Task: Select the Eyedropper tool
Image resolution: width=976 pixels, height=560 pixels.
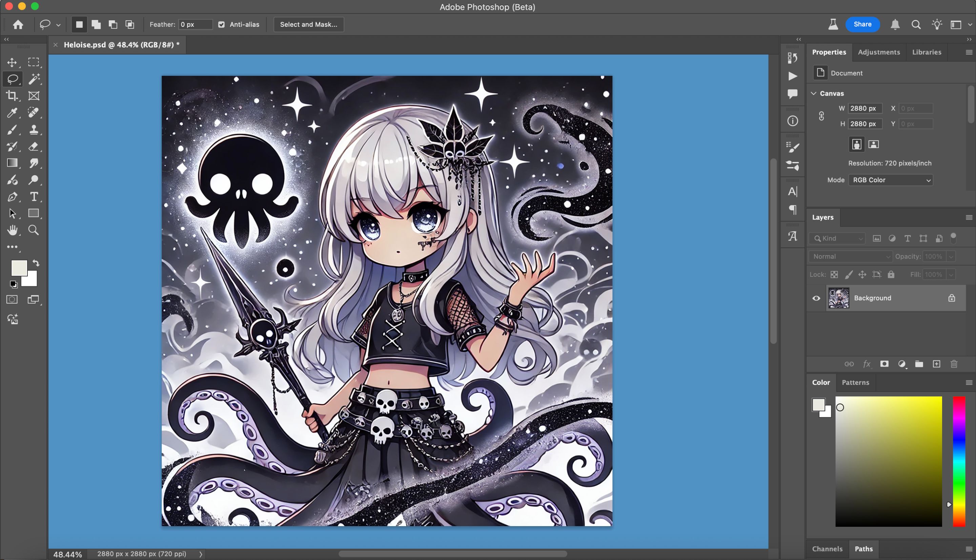Action: coord(12,113)
